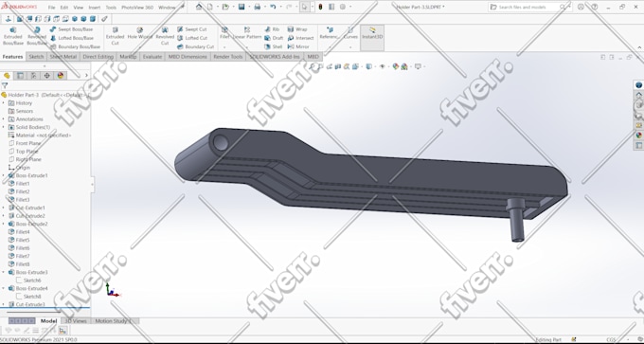Click the Rebuild traffic light icon
This screenshot has width=644, height=344.
[320, 7]
